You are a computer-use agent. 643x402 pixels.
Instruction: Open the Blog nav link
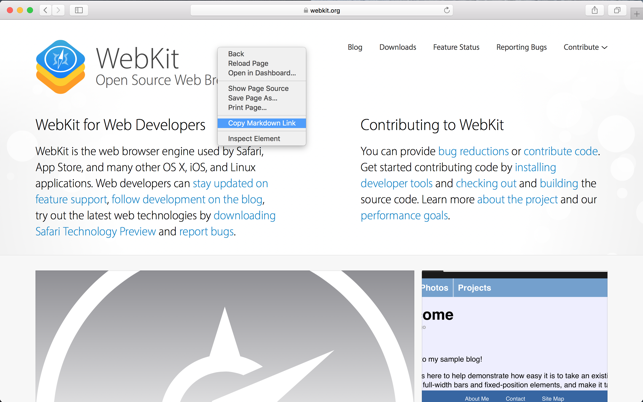tap(355, 47)
